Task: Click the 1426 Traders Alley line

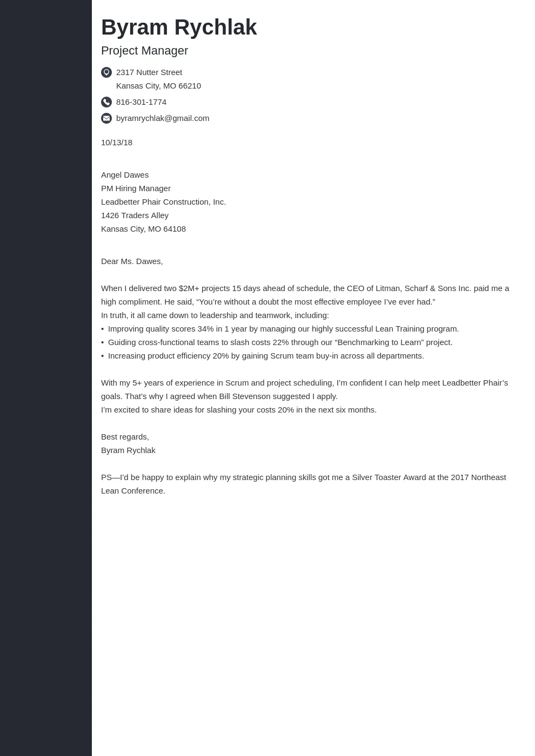Action: [x=135, y=215]
